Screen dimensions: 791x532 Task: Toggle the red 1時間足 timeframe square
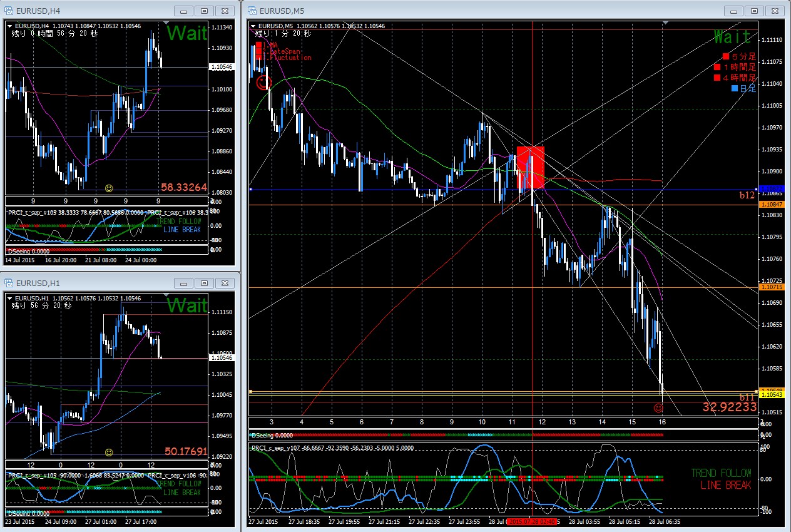[717, 67]
